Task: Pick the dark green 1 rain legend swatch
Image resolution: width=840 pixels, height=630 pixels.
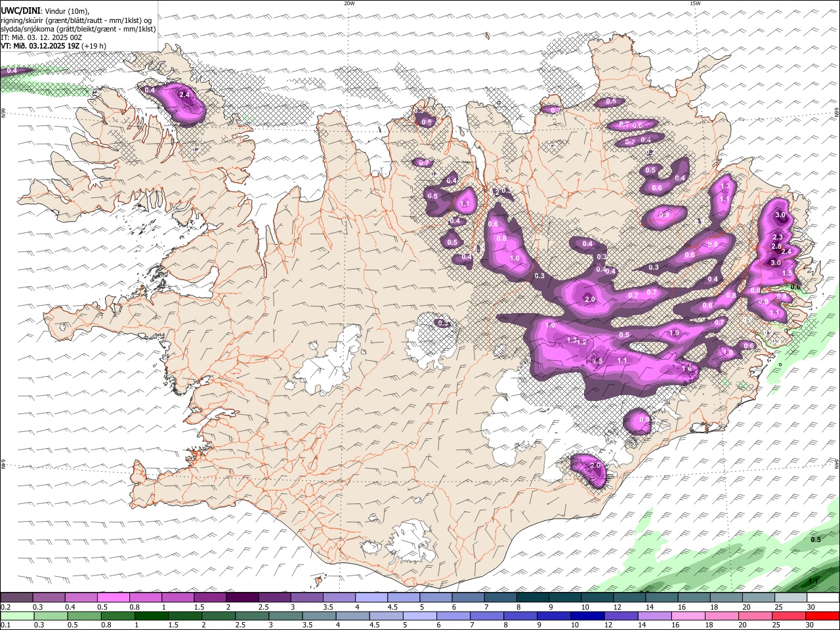Action: [x=151, y=616]
